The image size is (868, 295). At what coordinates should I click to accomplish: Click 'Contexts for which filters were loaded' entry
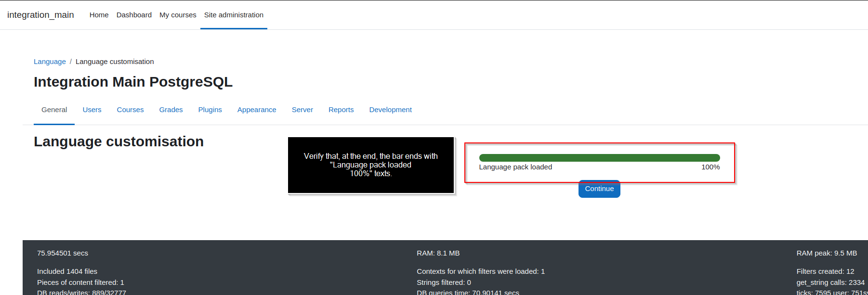481,271
